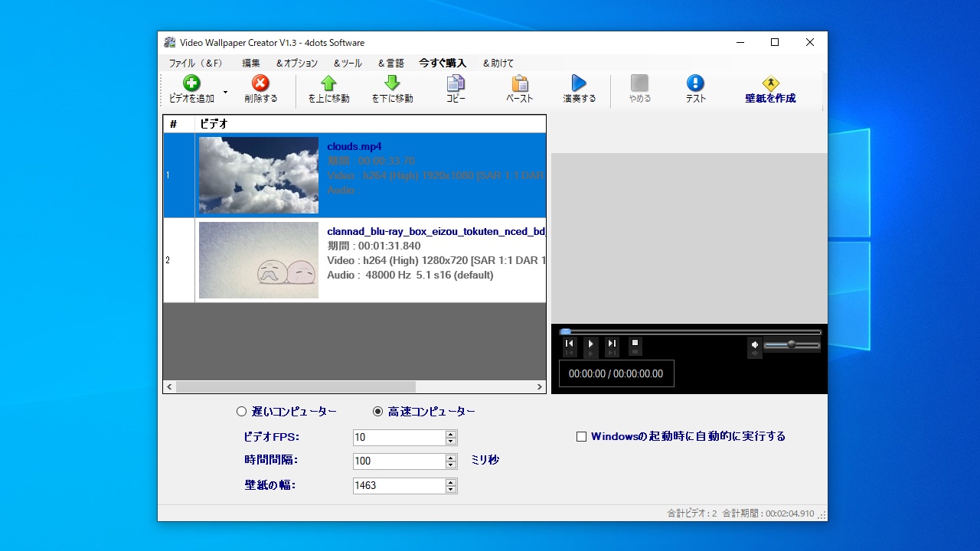The height and width of the screenshot is (551, 980).
Task: Select the clouds.mp4 thumbnail
Action: [259, 175]
